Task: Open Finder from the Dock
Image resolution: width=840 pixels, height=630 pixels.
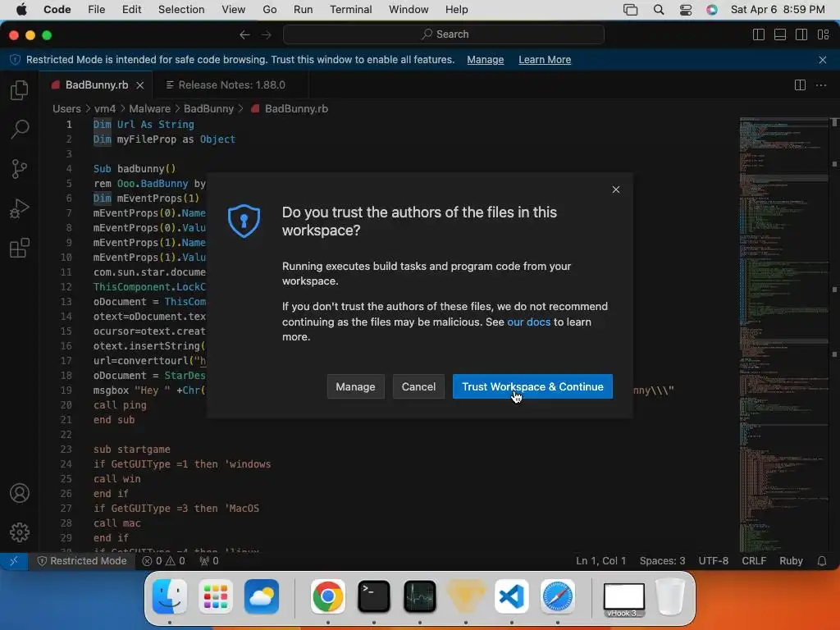Action: coord(169,596)
